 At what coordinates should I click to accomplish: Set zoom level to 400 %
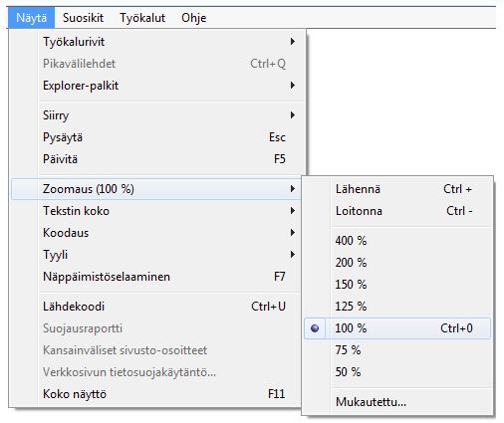[x=397, y=241]
